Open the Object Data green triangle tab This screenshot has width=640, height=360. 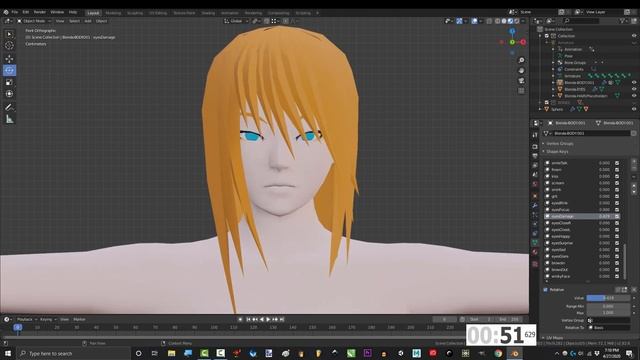535,242
